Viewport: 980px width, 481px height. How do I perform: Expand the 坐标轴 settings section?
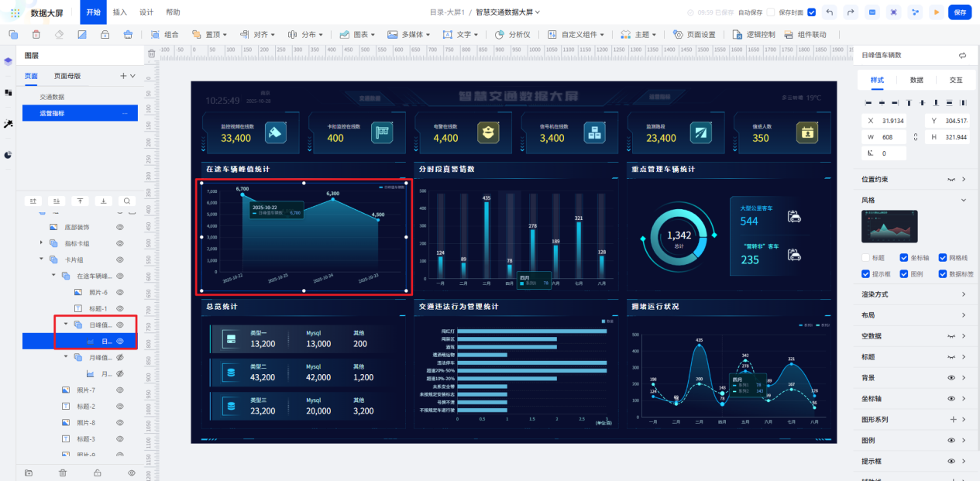[964, 398]
